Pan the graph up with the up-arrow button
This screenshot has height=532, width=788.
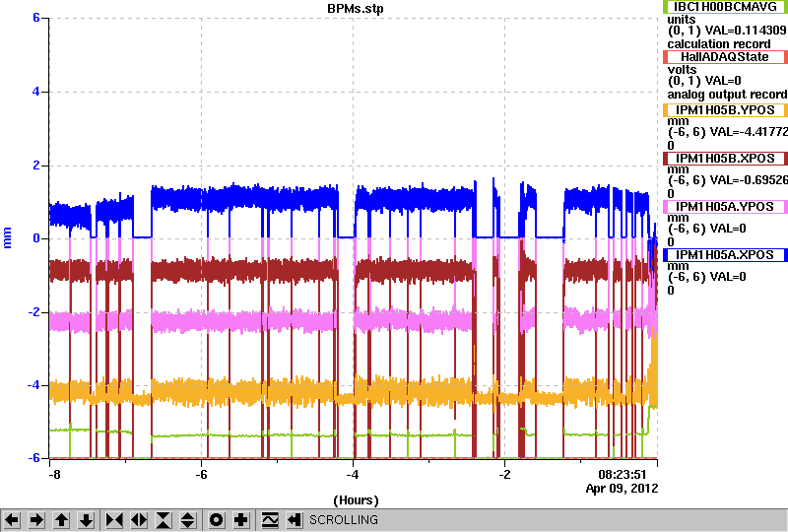pos(61,520)
